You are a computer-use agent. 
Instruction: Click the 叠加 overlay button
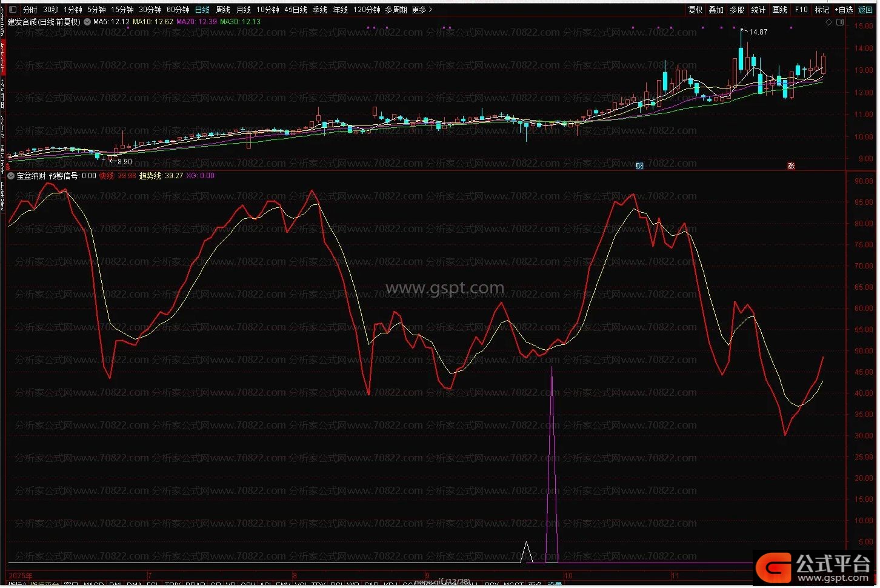pos(716,10)
